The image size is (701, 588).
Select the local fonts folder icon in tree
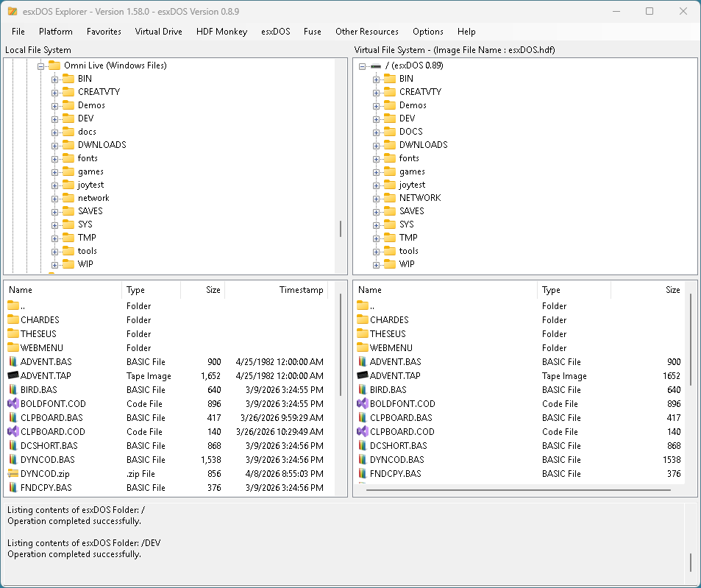coord(68,158)
